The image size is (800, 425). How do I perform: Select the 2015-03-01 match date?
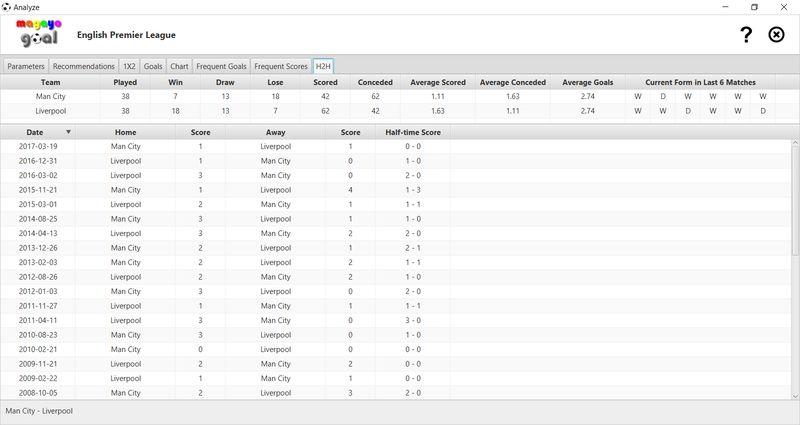[x=38, y=204]
